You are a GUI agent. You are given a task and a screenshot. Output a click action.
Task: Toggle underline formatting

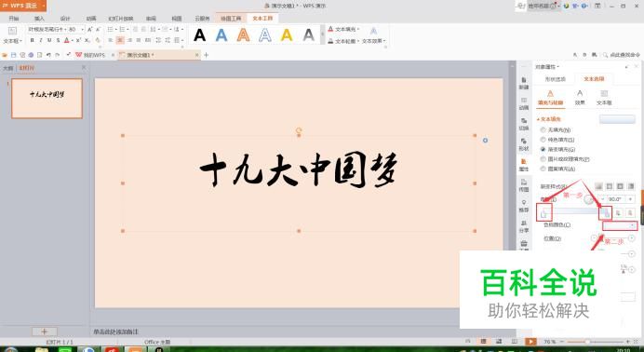click(49, 40)
